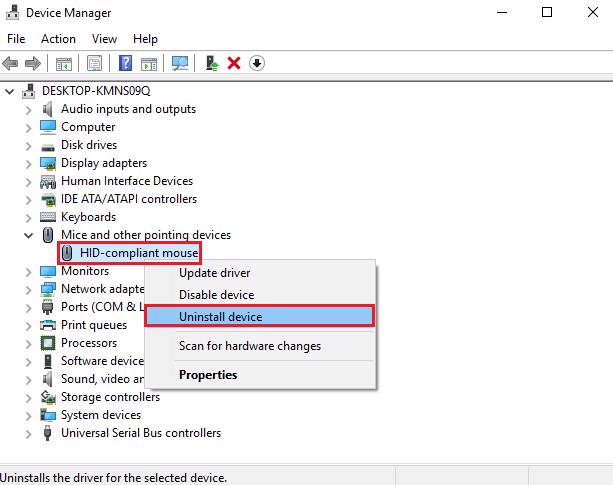Collapse Mice and other pointing devices
The width and height of the screenshot is (613, 485).
pos(27,235)
